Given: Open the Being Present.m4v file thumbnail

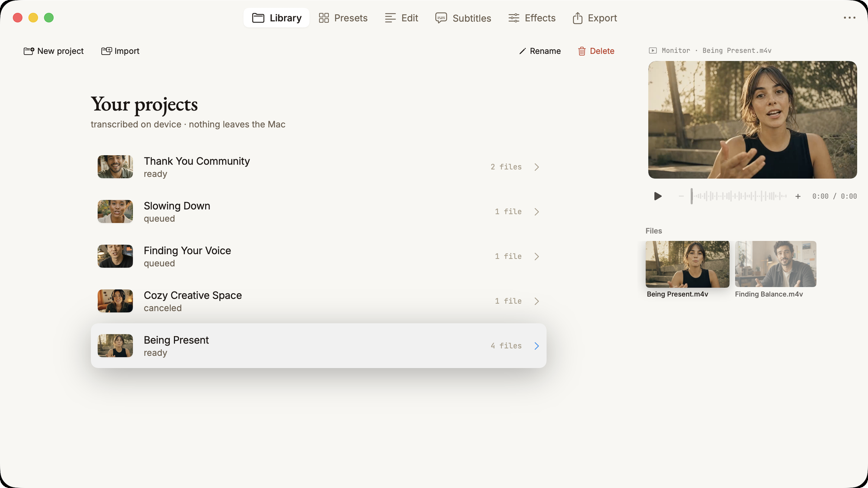Looking at the screenshot, I should 687,264.
